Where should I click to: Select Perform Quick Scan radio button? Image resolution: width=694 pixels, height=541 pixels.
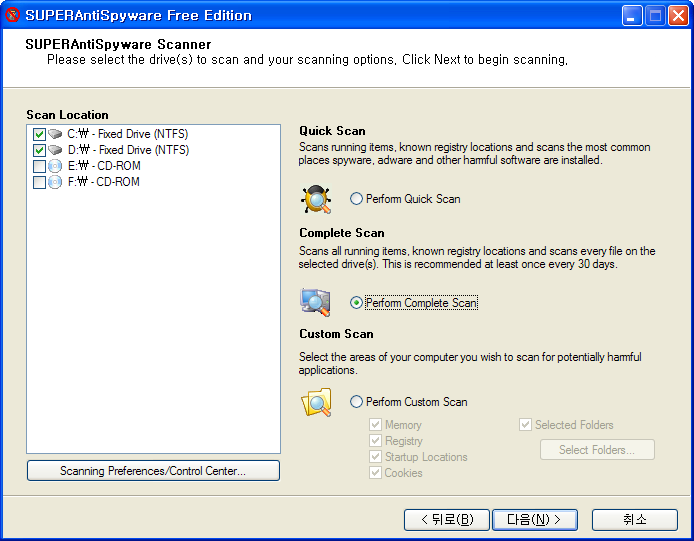pos(356,199)
